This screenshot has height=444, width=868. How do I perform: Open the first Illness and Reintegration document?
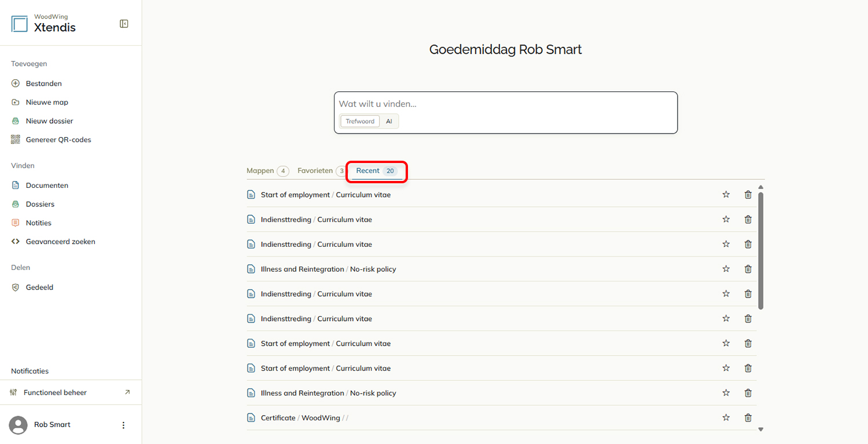(329, 269)
